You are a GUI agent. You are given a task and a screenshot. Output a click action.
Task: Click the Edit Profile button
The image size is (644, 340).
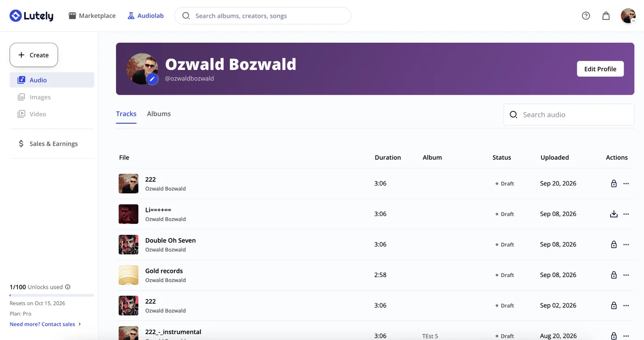600,69
